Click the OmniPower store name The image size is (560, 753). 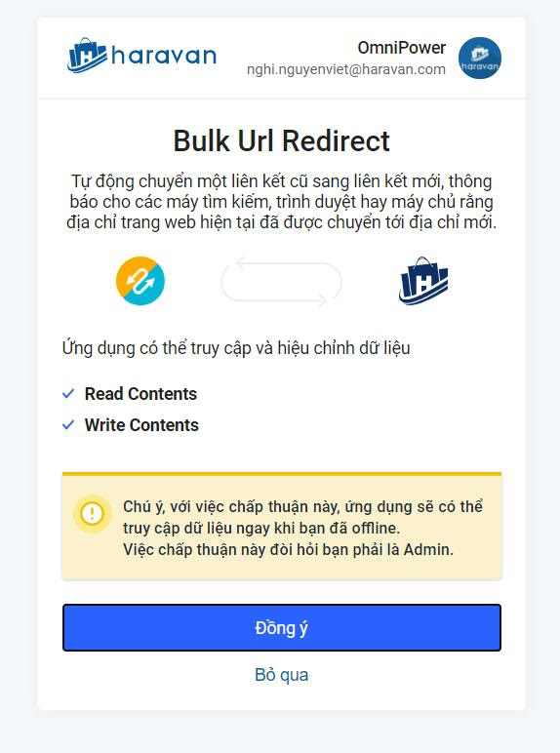tap(402, 48)
